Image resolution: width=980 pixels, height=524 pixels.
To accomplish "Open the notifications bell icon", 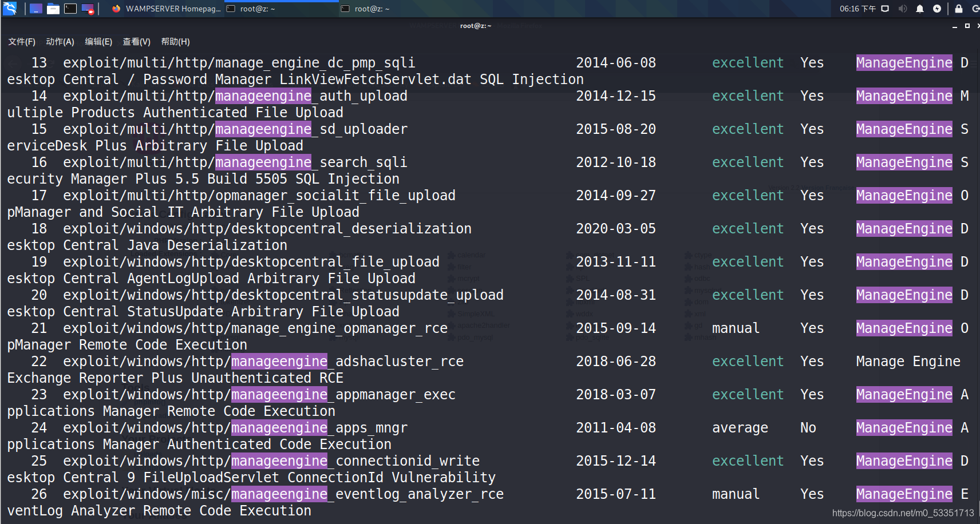I will tap(920, 9).
